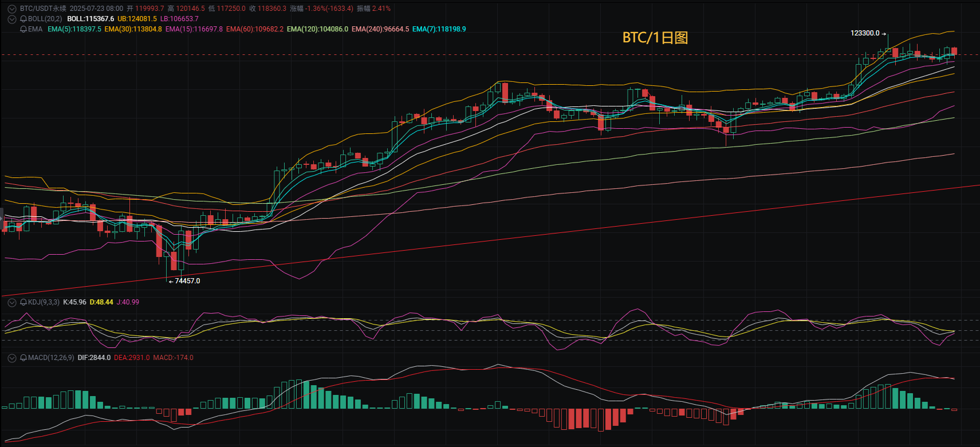Collapse the KDJ panel with its chevron
The image size is (980, 447).
click(11, 302)
